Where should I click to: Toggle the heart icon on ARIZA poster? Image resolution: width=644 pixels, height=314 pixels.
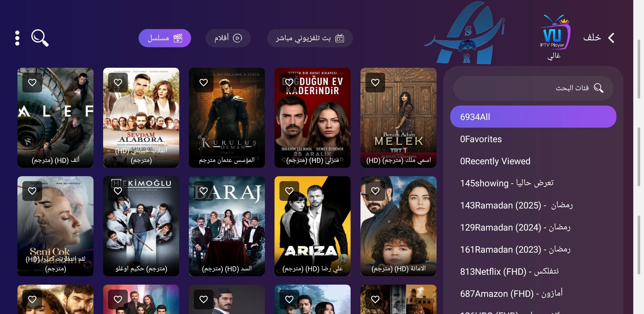(289, 191)
